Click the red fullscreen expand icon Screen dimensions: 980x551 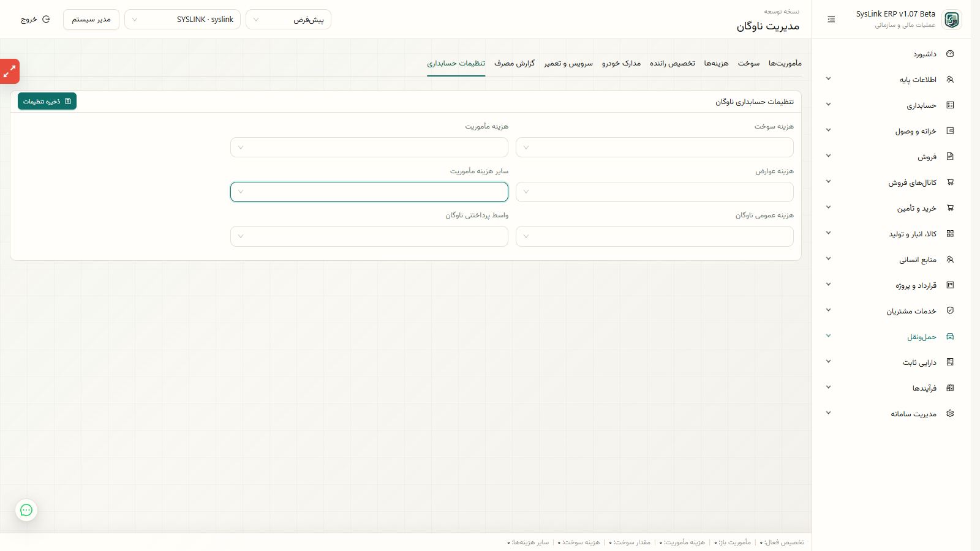pyautogui.click(x=9, y=72)
